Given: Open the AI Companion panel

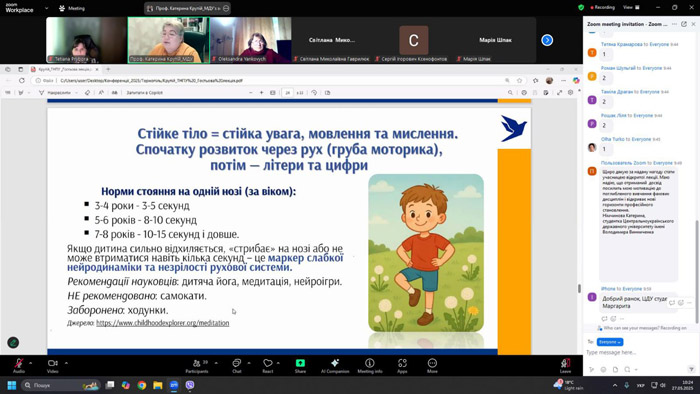Looking at the screenshot, I should click(335, 365).
